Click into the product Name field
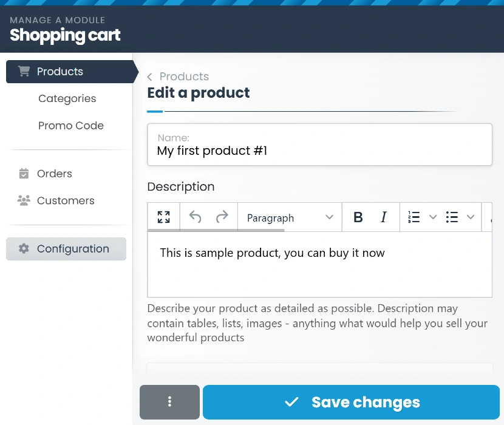Image resolution: width=504 pixels, height=425 pixels. click(x=319, y=151)
